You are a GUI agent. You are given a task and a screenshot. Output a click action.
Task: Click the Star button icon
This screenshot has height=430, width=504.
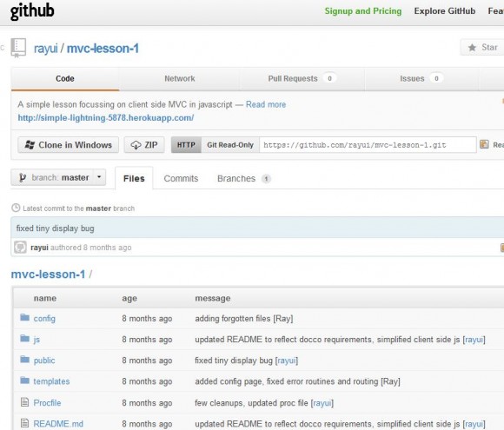click(x=472, y=48)
